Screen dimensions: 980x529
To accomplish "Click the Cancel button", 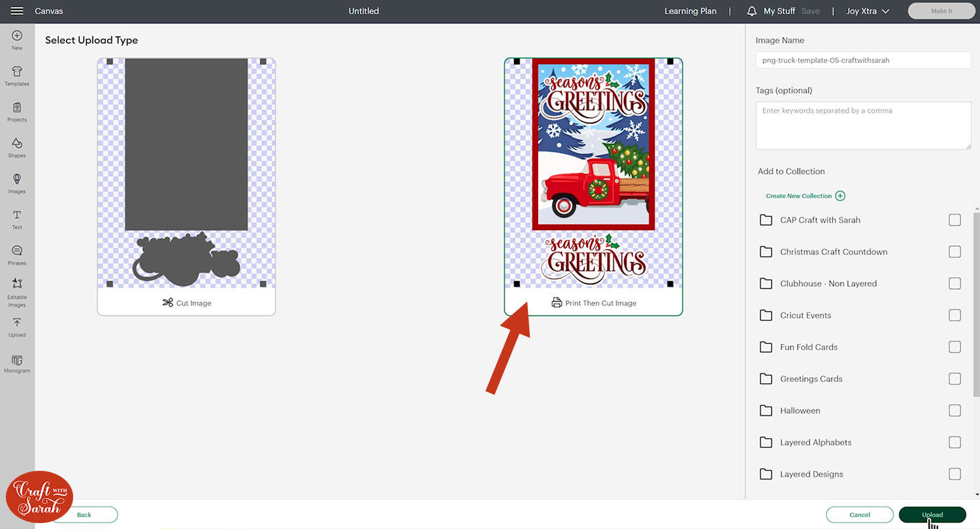I will pyautogui.click(x=860, y=515).
